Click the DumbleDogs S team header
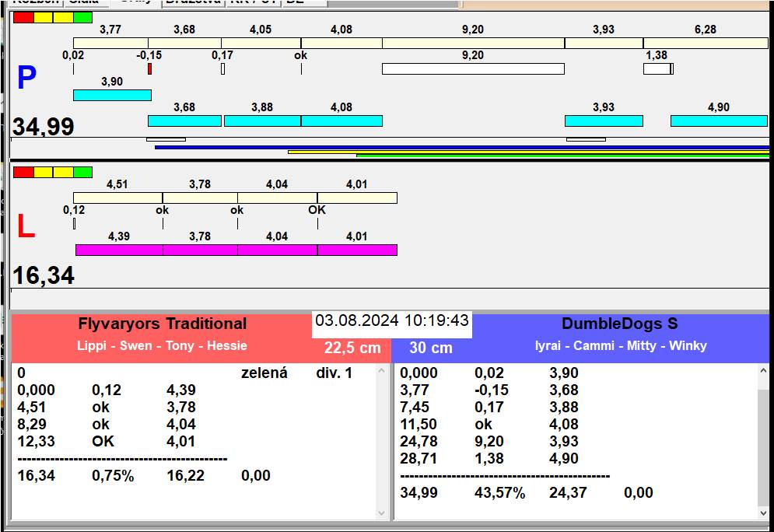The image size is (774, 532). coord(620,324)
